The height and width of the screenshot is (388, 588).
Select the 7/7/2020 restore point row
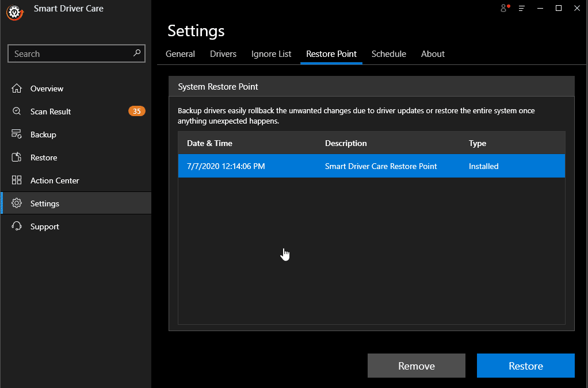point(371,166)
